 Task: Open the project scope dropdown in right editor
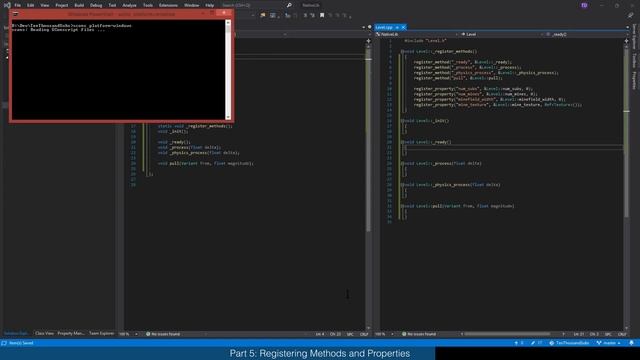(x=416, y=34)
